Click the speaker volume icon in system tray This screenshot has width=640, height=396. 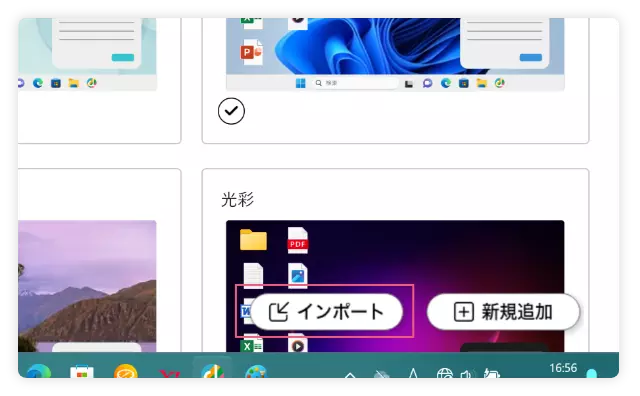point(468,374)
